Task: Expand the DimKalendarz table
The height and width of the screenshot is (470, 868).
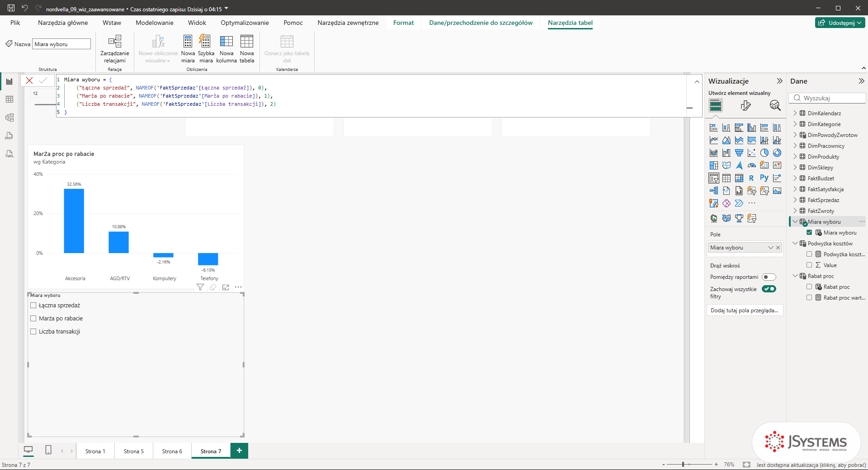Action: [795, 113]
